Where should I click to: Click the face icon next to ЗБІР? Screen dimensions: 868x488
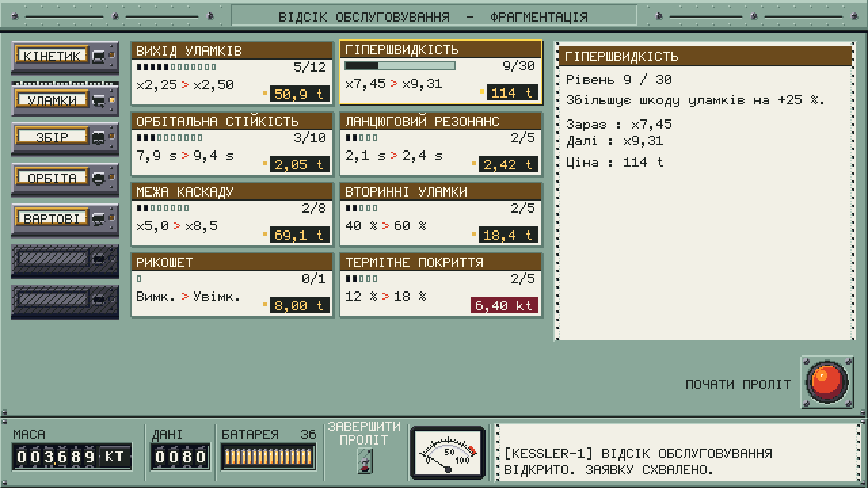99,138
